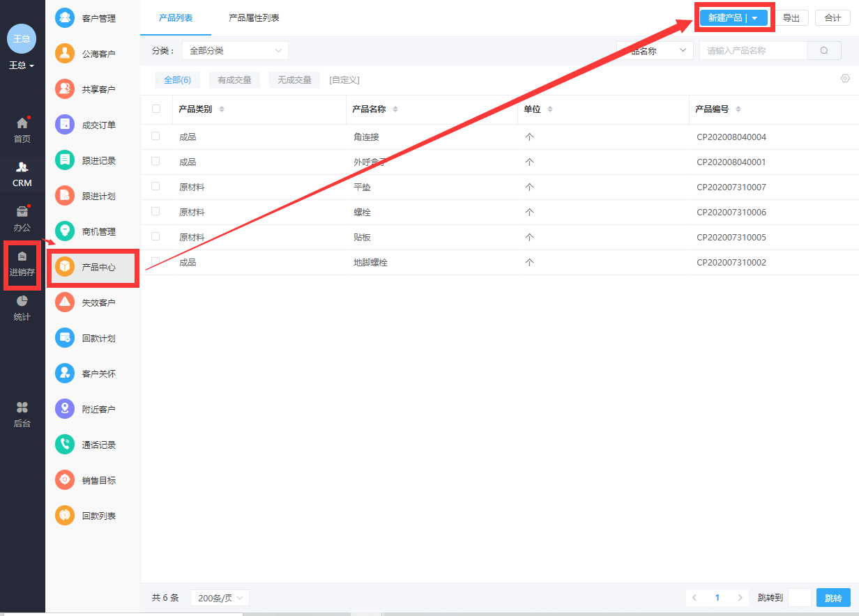Check the 螺栓 row checkbox
The width and height of the screenshot is (859, 616).
(x=155, y=211)
